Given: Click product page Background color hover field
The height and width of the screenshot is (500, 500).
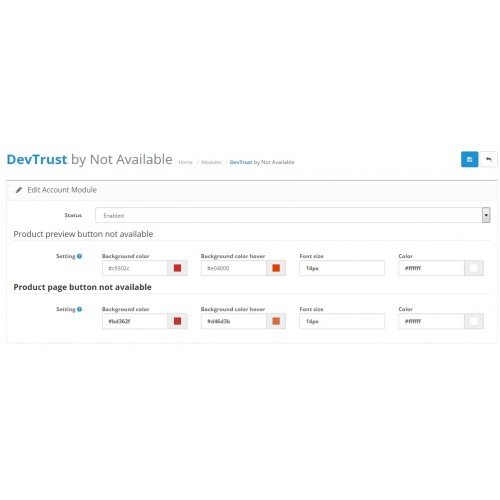Looking at the screenshot, I should [x=234, y=321].
